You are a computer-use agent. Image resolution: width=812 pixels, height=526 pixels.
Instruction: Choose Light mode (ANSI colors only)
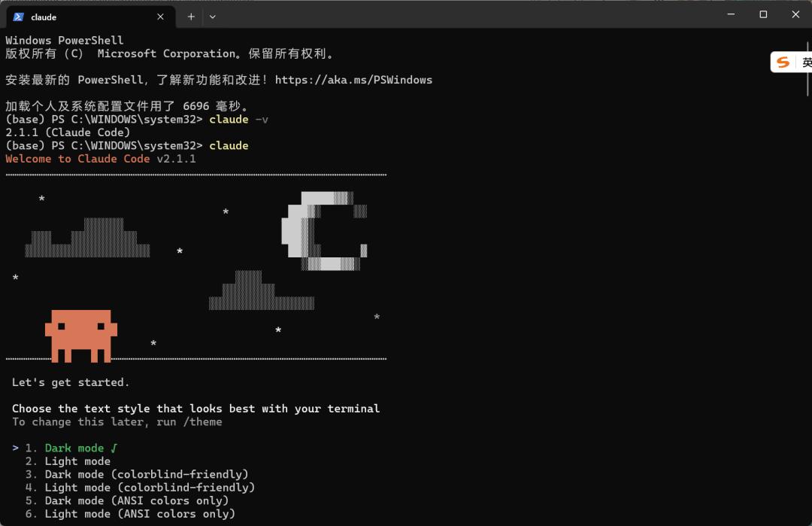tap(130, 514)
